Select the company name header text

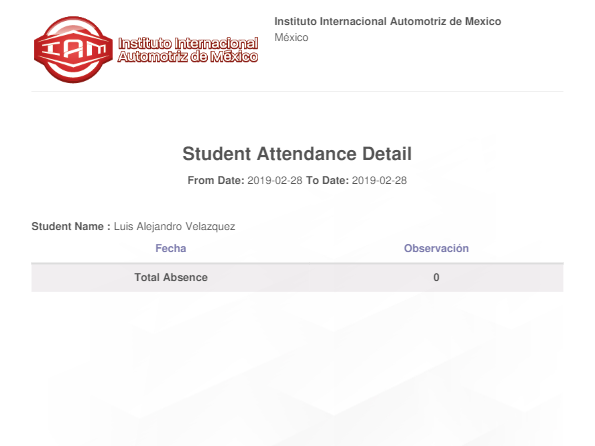pyautogui.click(x=387, y=21)
